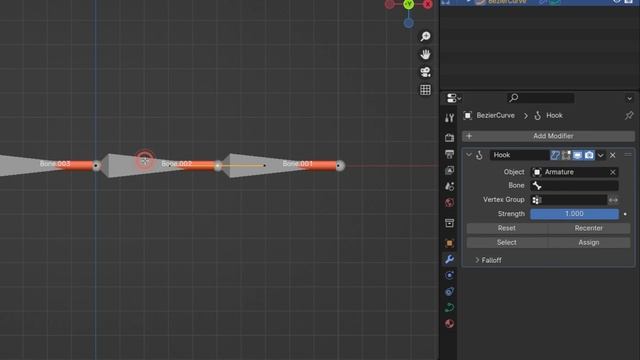
Task: Click the joint between Bone.003 and Bone.002
Action: click(96, 165)
